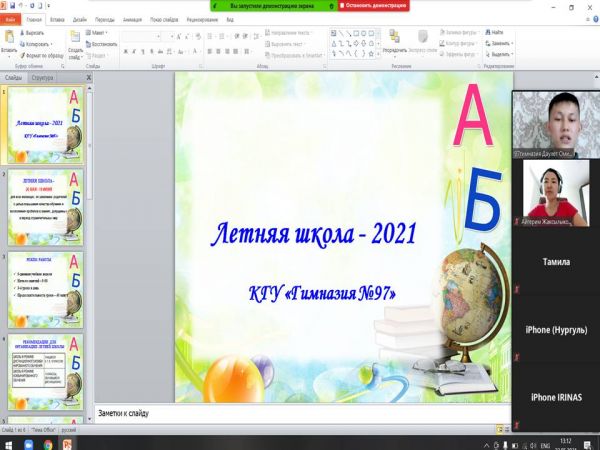Select Тамила participant tile

point(555,262)
